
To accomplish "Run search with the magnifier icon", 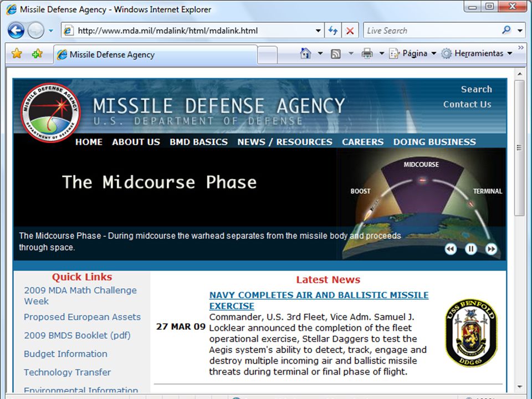I will 506,30.
